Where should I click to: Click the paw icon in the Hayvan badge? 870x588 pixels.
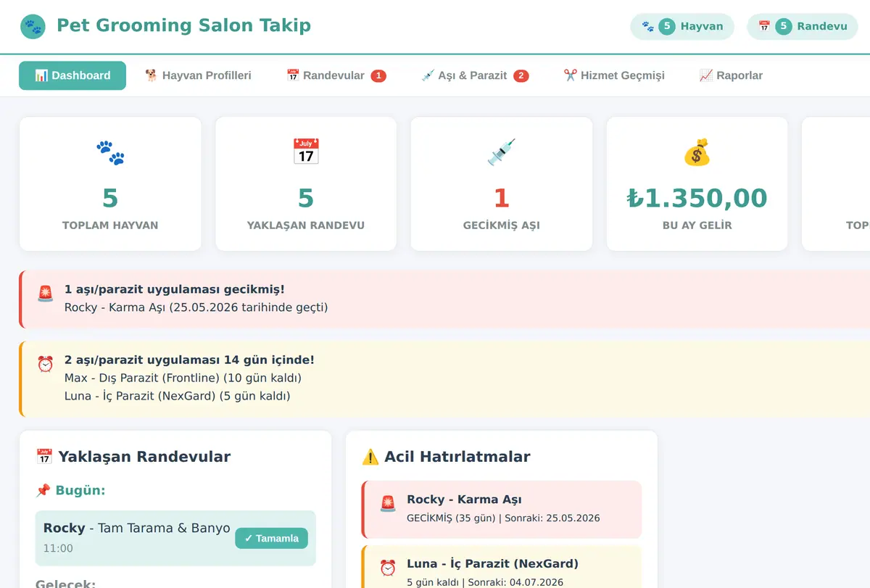point(647,27)
